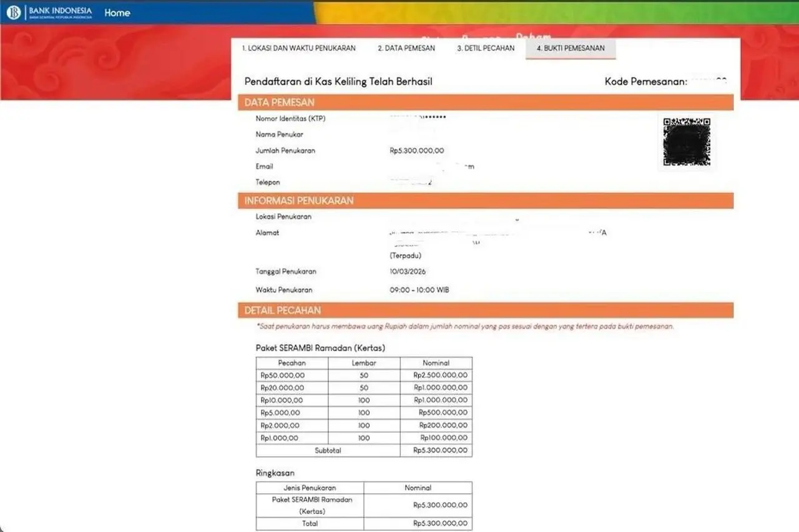799x532 pixels.
Task: Click the Rp50.000,00 pecahan cell
Action: tap(282, 375)
